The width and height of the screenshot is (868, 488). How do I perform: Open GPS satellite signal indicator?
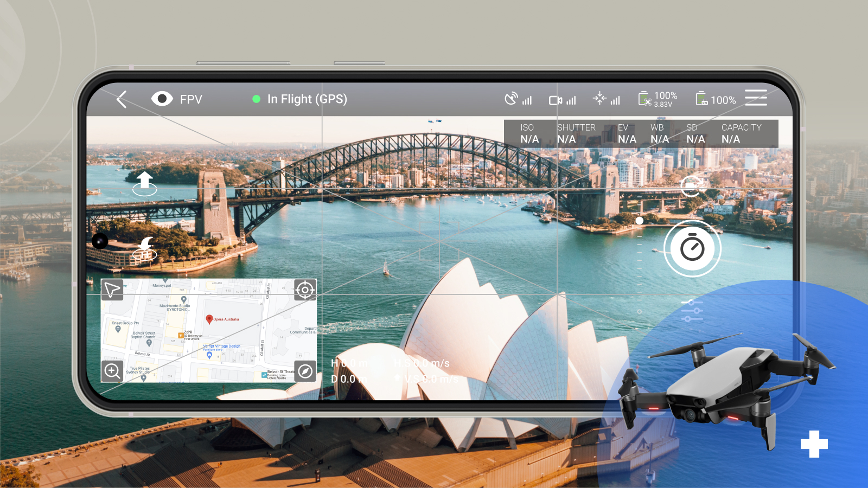tap(606, 99)
